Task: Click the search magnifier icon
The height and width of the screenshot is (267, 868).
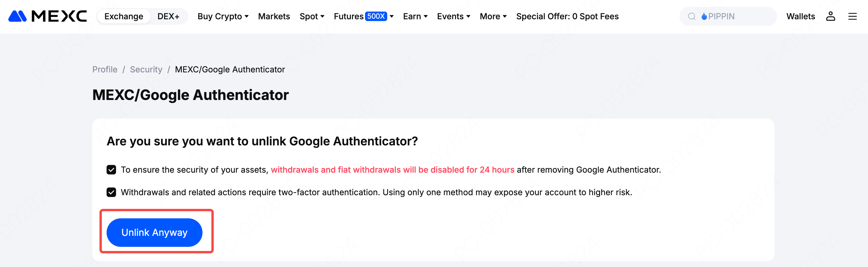Action: [692, 16]
